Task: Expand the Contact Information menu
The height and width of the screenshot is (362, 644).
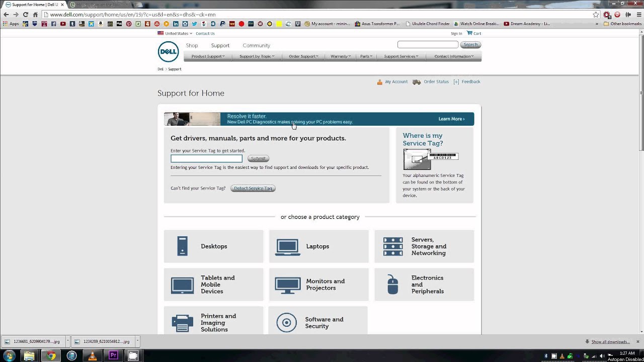Action: click(454, 56)
